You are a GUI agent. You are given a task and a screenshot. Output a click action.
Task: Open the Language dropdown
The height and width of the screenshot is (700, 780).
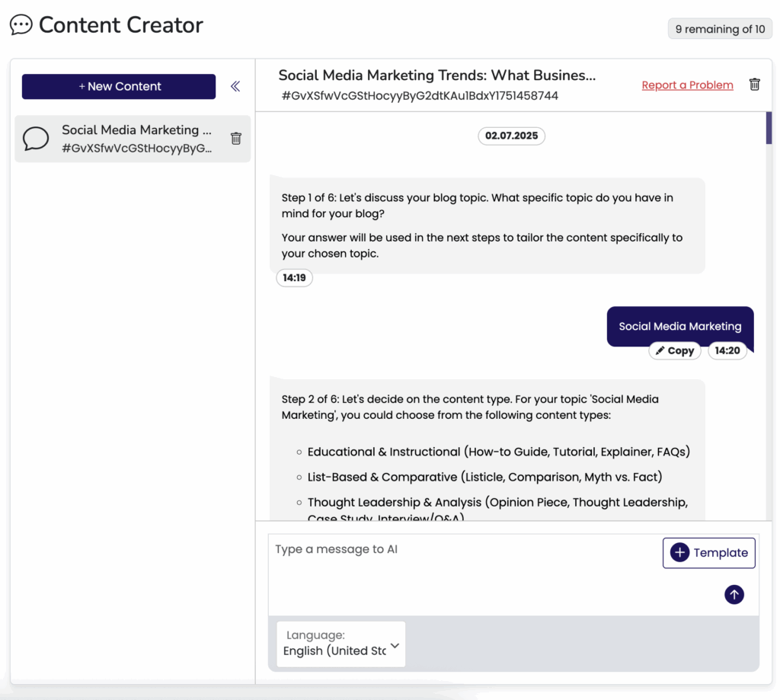pyautogui.click(x=341, y=644)
